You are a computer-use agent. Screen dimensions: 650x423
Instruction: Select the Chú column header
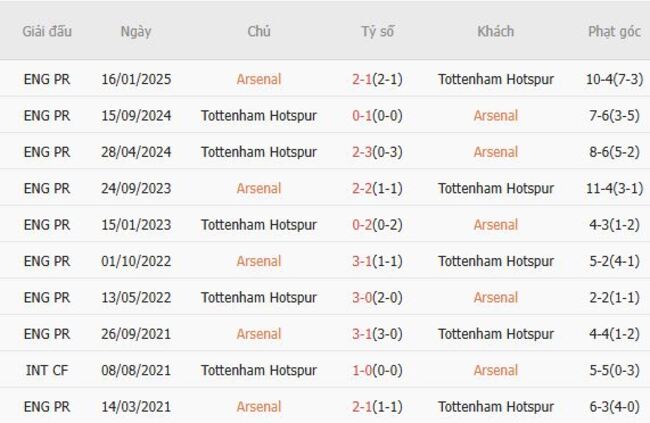pyautogui.click(x=259, y=31)
